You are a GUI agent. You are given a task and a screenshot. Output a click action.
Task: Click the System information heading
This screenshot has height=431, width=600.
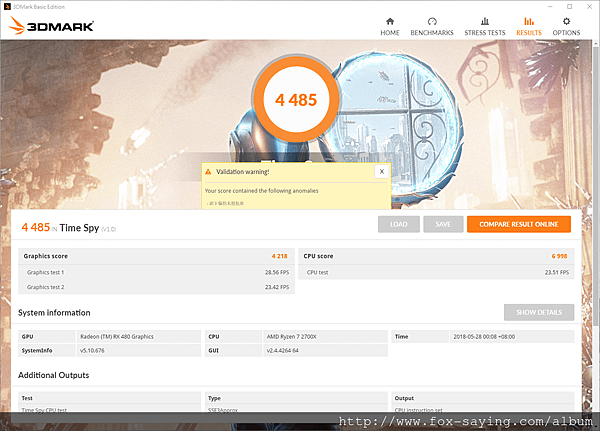[x=54, y=313]
